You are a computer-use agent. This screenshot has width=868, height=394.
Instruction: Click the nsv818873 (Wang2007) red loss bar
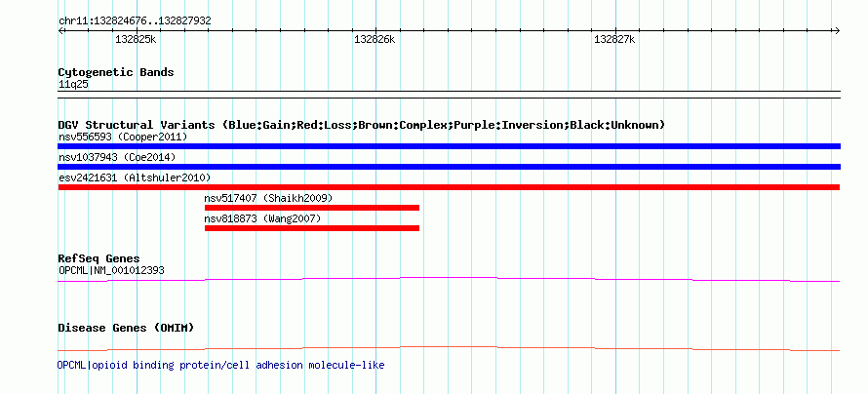pyautogui.click(x=312, y=228)
